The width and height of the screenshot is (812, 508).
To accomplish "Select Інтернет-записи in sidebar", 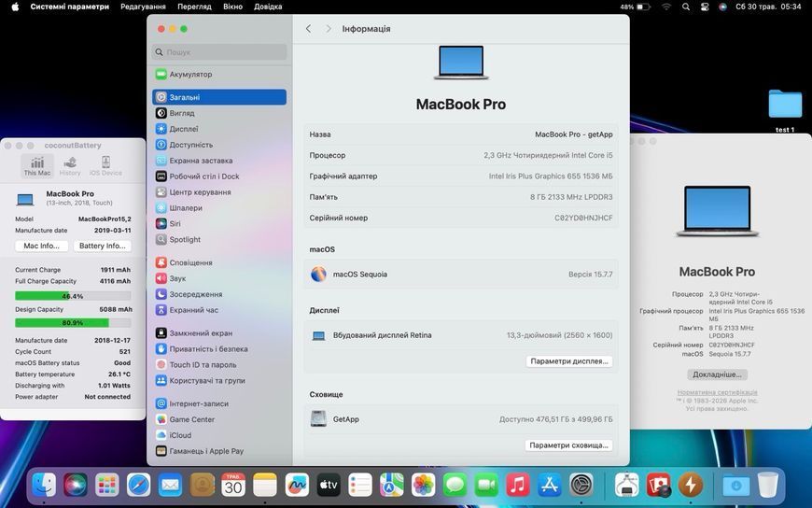I will tap(219, 403).
